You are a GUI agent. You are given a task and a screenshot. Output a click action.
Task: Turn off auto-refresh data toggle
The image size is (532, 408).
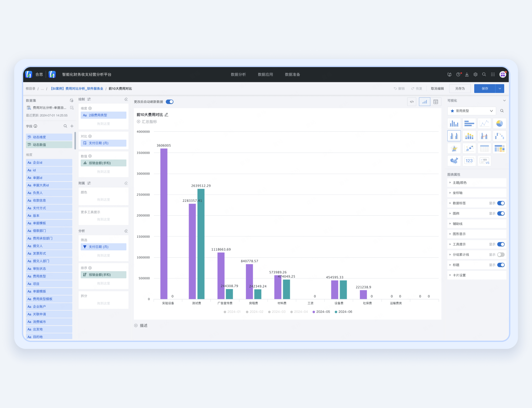point(170,102)
